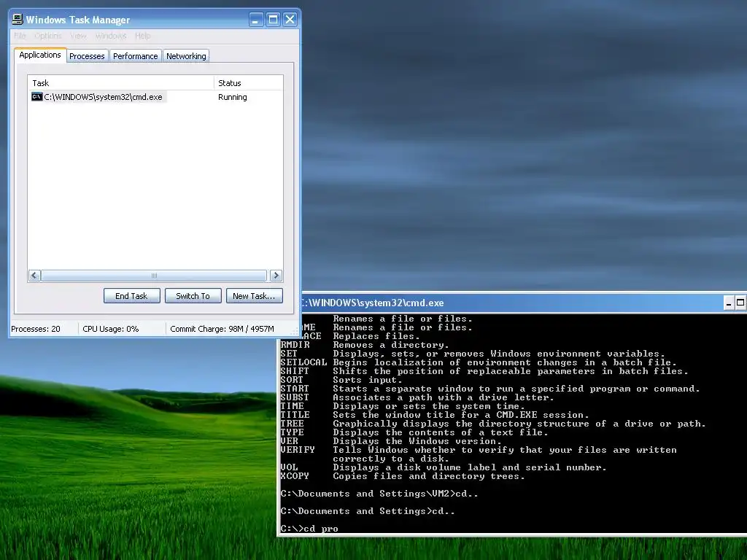Select the C:\WINDOWS\system32\cmd.exe task row
This screenshot has height=560, width=747.
tap(155, 97)
